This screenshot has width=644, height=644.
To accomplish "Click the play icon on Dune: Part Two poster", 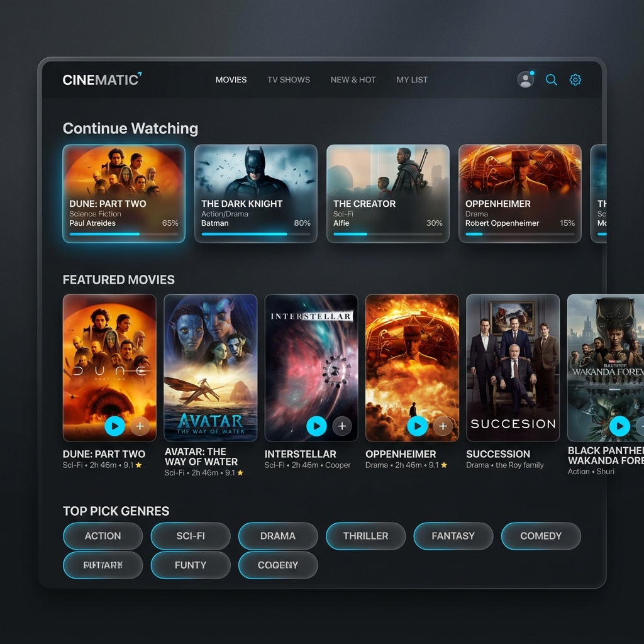I will 114,426.
